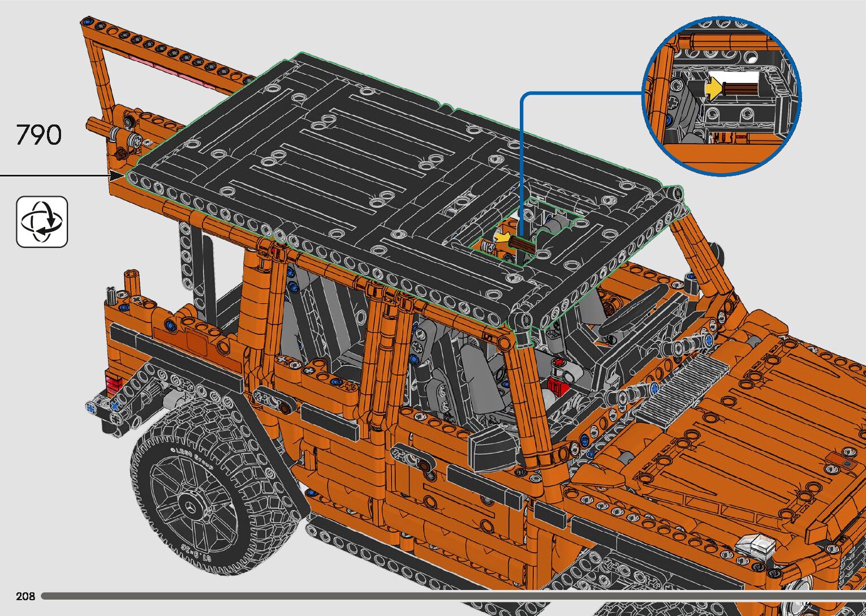Click the yellow arrow in the roof opening
866x616 pixels.
pyautogui.click(x=502, y=238)
